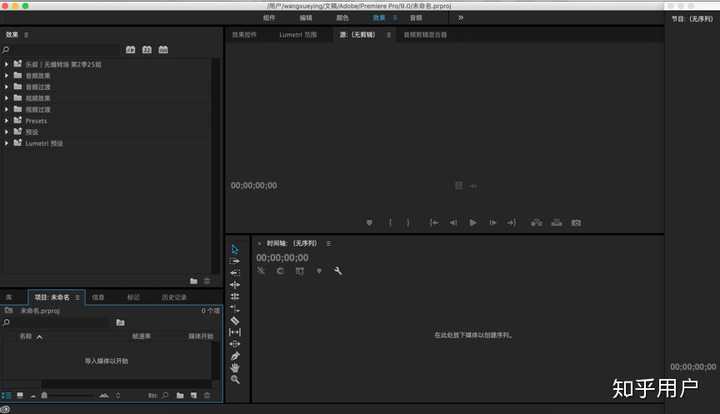Screen dimensions: 720x414
Task: Play the source monitor clip
Action: pyautogui.click(x=473, y=223)
